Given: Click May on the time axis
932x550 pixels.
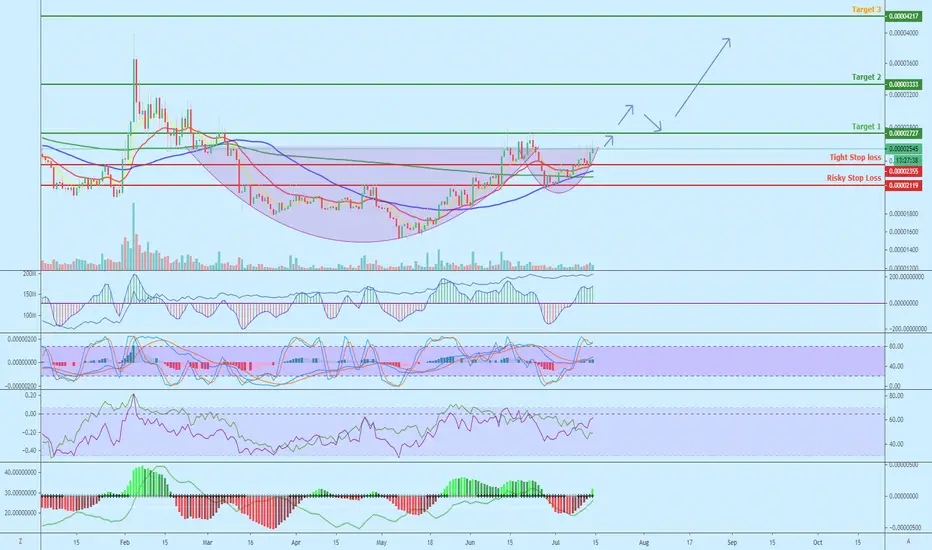Looking at the screenshot, I should point(382,542).
